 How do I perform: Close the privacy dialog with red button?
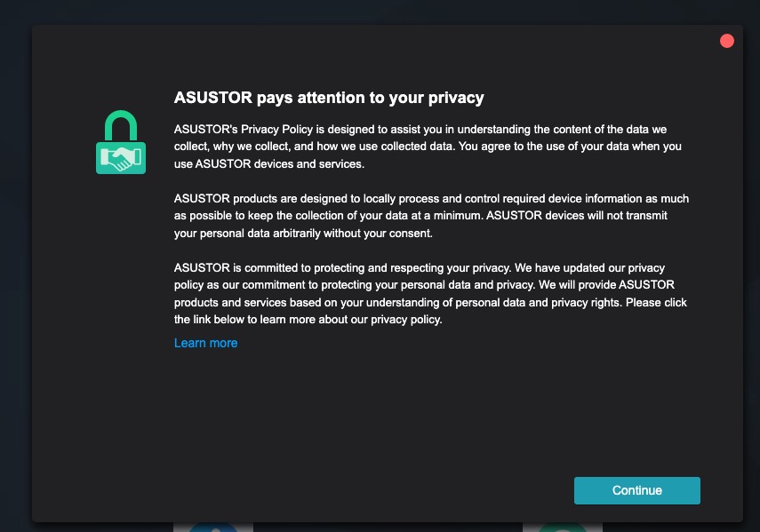click(x=726, y=41)
